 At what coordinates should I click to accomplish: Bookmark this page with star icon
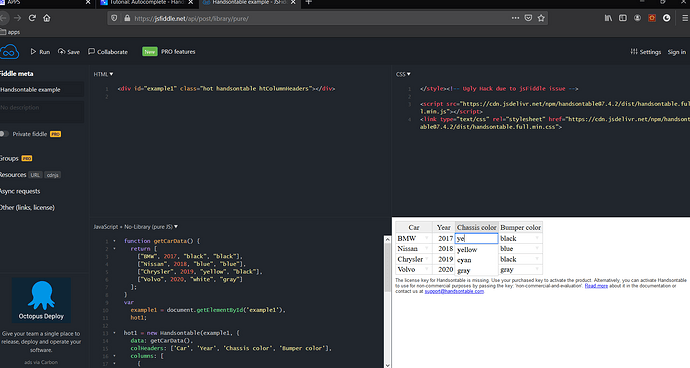tap(541, 18)
